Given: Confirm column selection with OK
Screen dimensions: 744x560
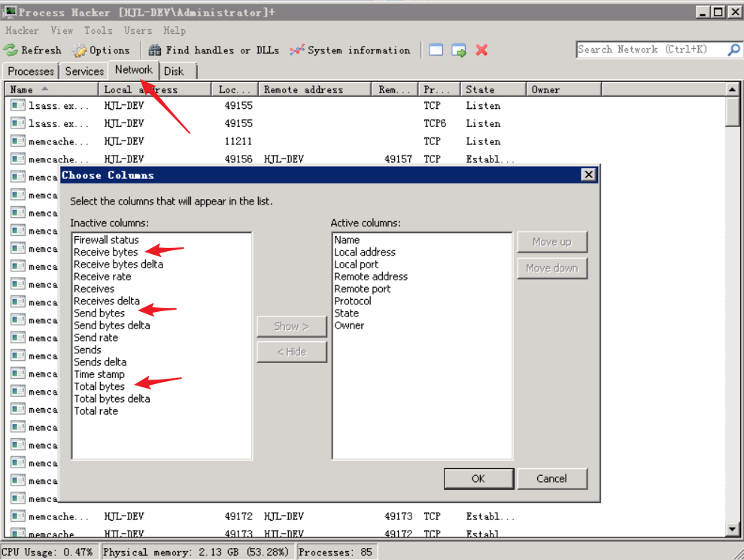Looking at the screenshot, I should 478,479.
